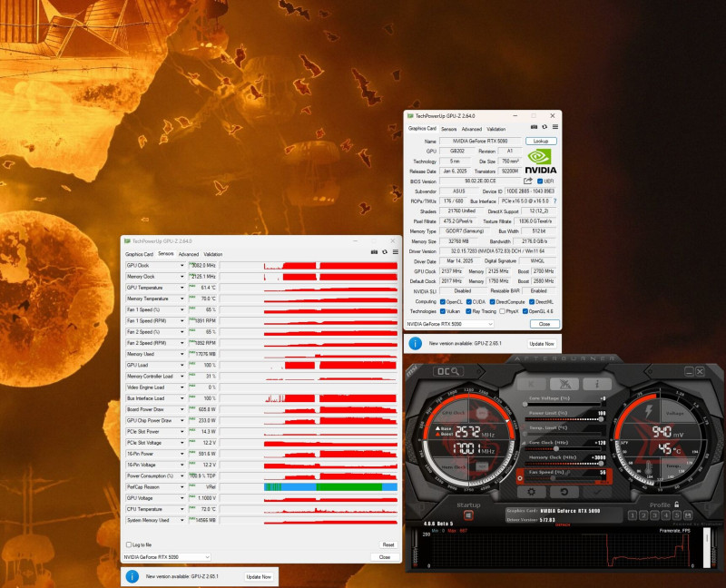Click the refresh icon in GPU-Z Graphics Card window
Viewport: 726px width, 588px height.
pyautogui.click(x=544, y=127)
